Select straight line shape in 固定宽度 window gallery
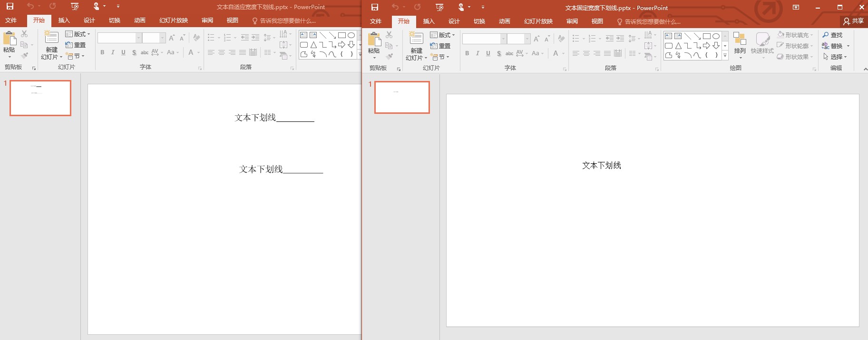Screen dimensions: 868x340 (x=688, y=36)
